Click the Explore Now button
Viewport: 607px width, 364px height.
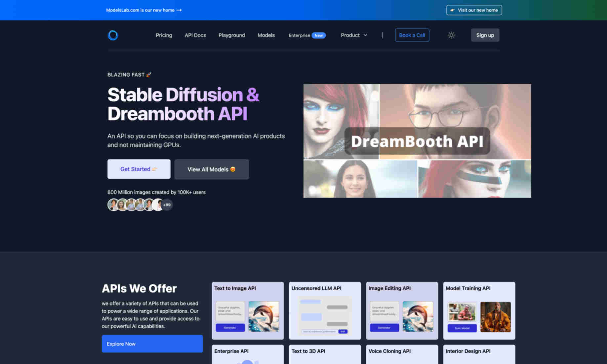pyautogui.click(x=152, y=344)
